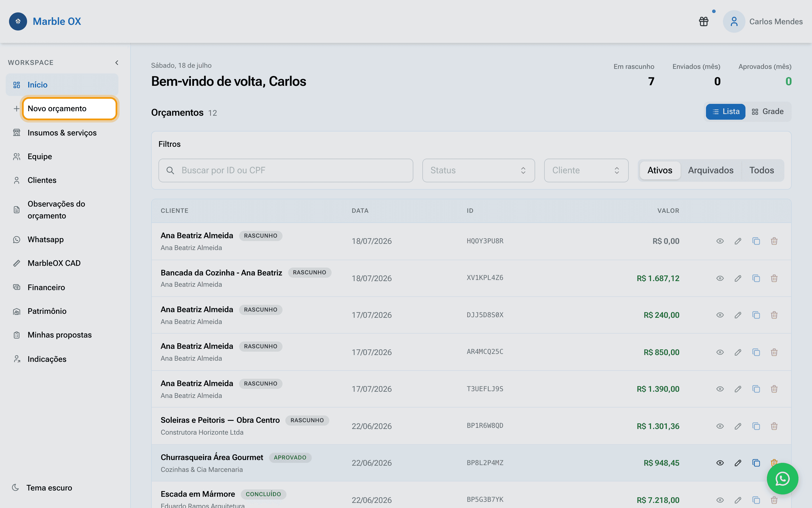Edit budget DJJ5D8S0X

[738, 315]
